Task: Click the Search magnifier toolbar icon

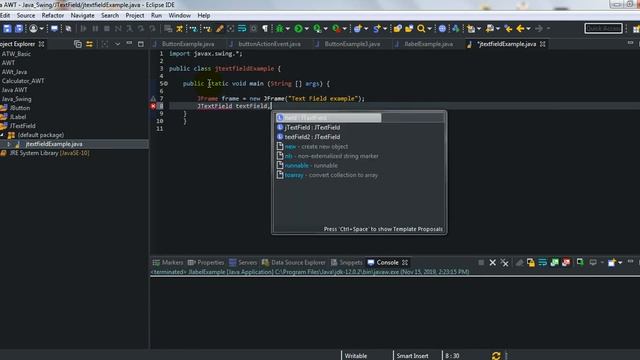Action: 421,28
